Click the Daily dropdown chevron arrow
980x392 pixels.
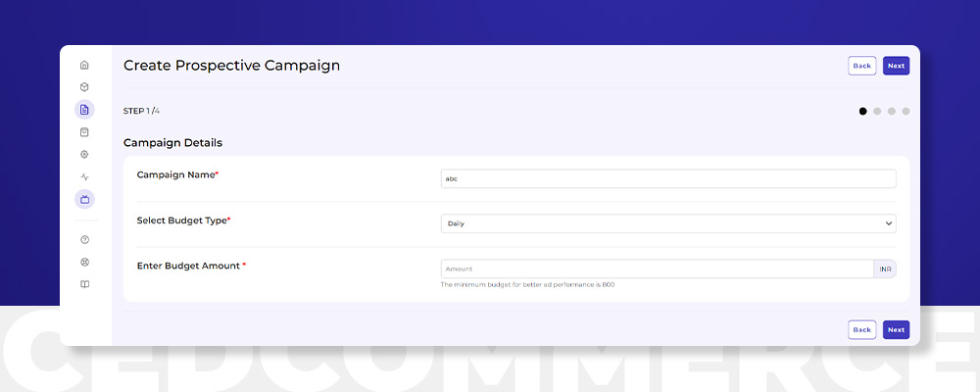coord(888,223)
